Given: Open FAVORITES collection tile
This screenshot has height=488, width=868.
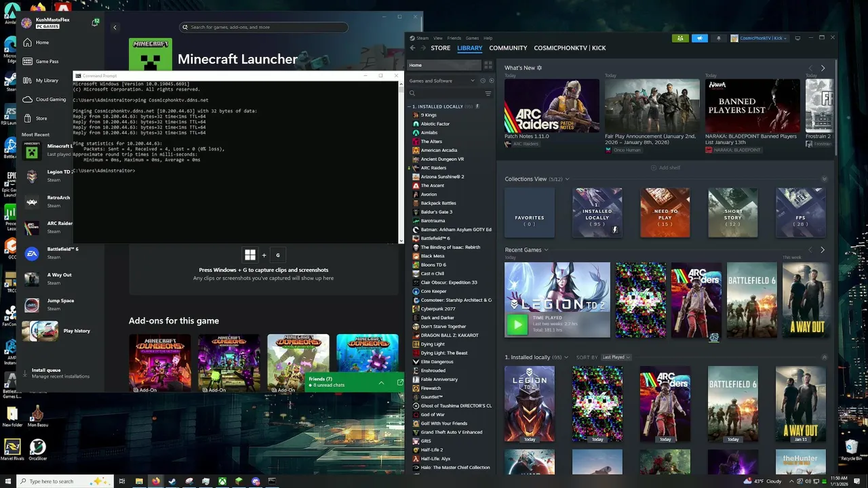Looking at the screenshot, I should click(x=530, y=213).
